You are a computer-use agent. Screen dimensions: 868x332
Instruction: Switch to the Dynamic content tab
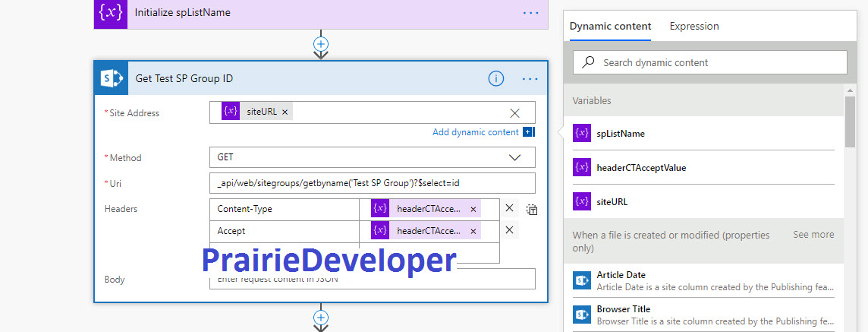click(x=610, y=26)
